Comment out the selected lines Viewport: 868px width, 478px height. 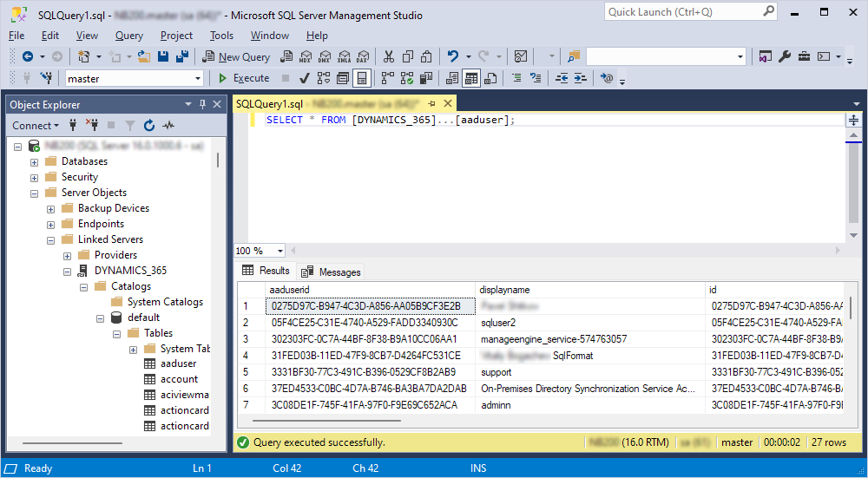point(516,79)
